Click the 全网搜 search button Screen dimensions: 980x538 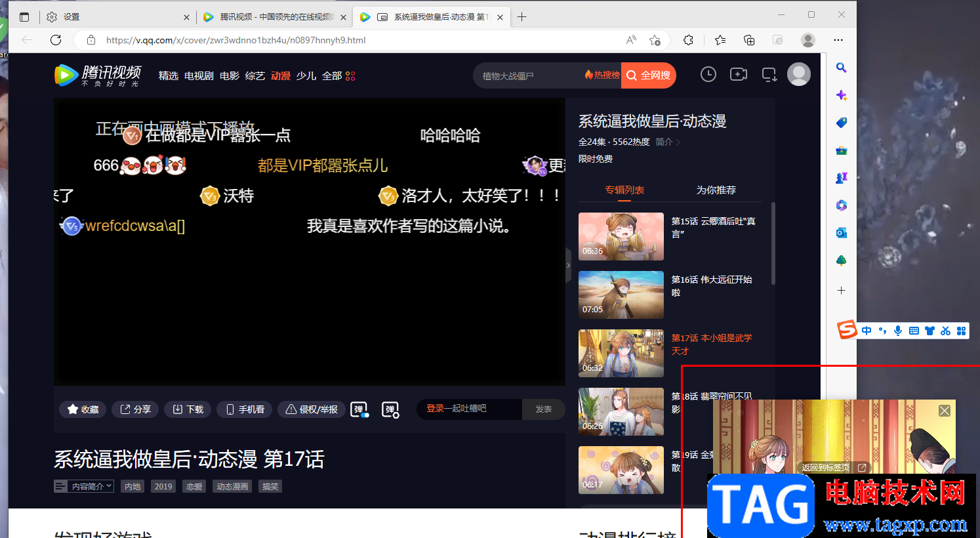[x=649, y=75]
